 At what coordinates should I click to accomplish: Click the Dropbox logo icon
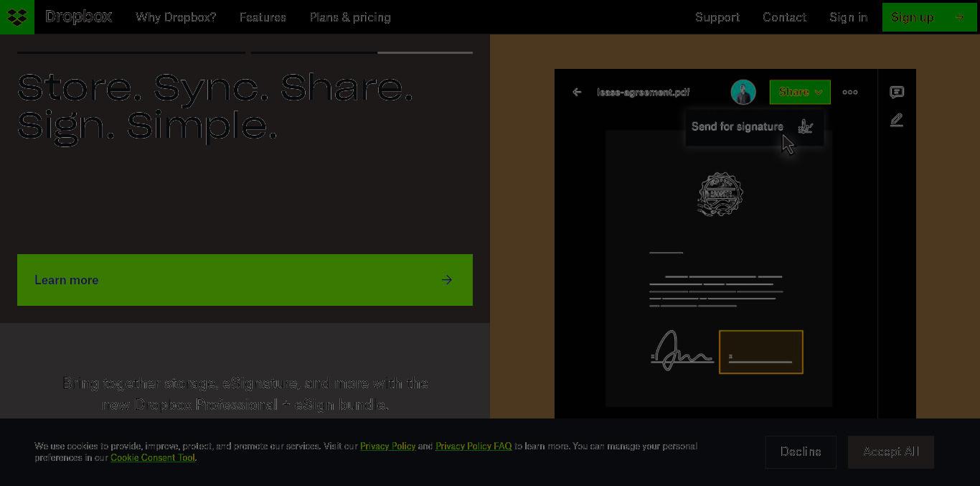click(17, 17)
